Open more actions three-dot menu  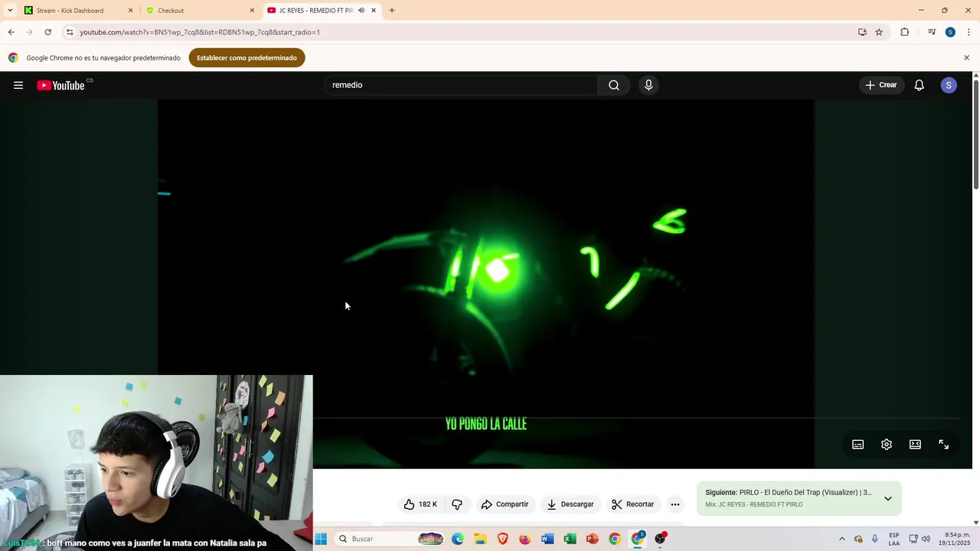tap(675, 504)
